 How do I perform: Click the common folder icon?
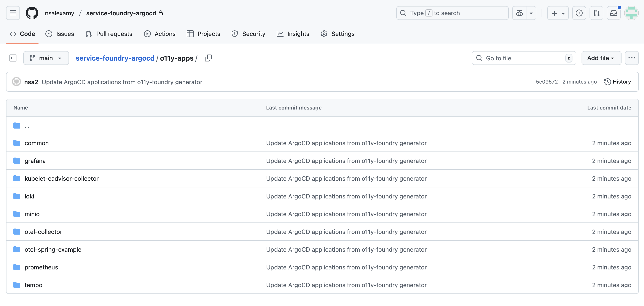17,143
